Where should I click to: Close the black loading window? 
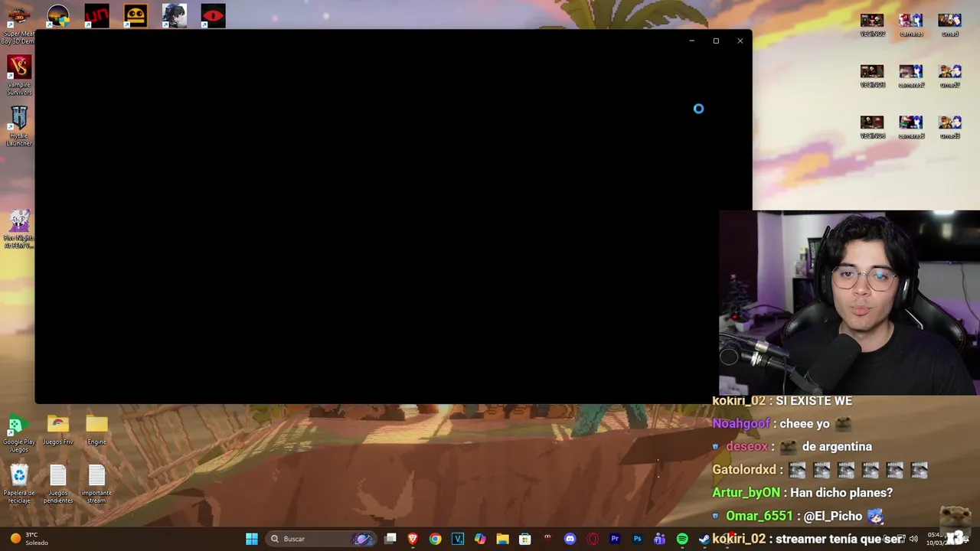[740, 41]
